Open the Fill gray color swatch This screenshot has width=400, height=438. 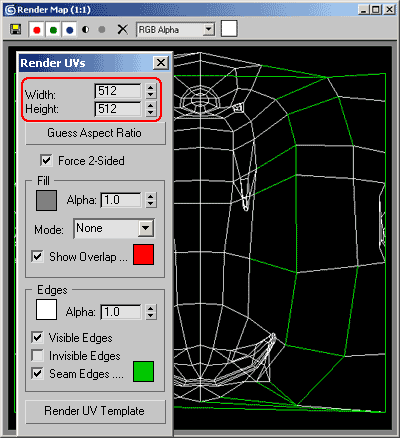pos(46,200)
